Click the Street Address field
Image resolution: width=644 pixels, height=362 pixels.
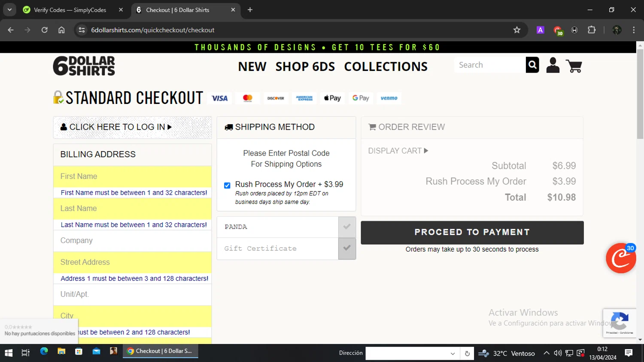point(132,262)
